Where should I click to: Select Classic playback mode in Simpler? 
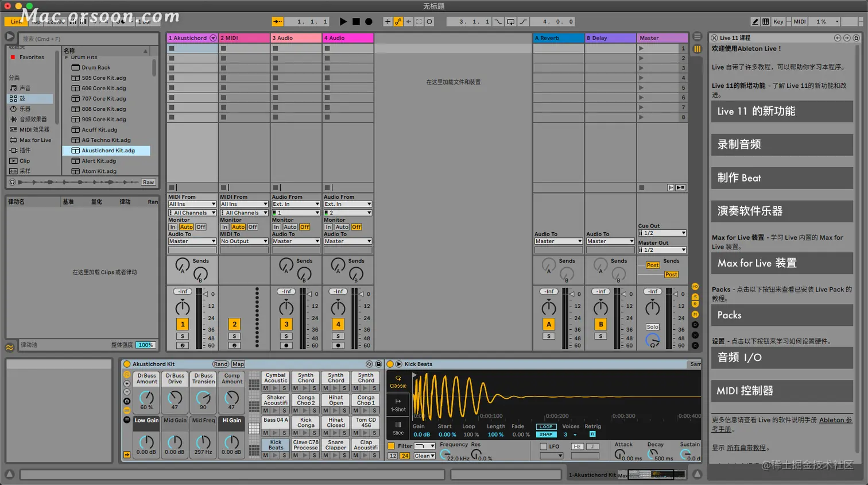coord(398,382)
